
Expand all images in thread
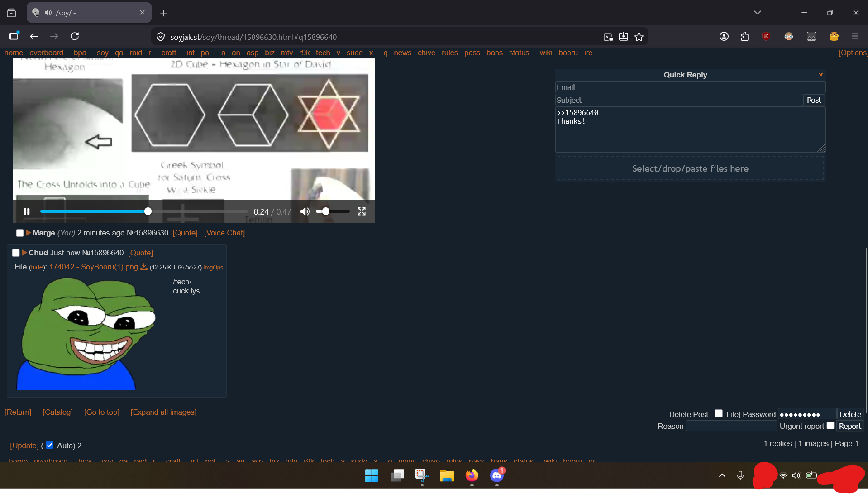(x=163, y=412)
